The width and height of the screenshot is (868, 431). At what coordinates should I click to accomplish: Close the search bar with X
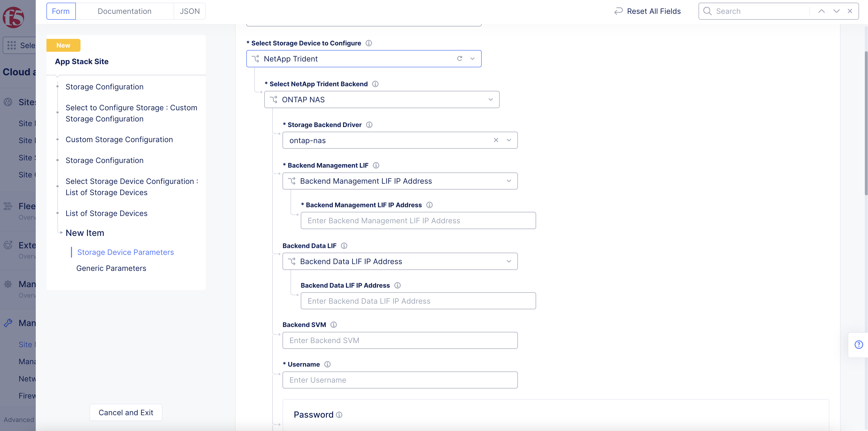(850, 11)
